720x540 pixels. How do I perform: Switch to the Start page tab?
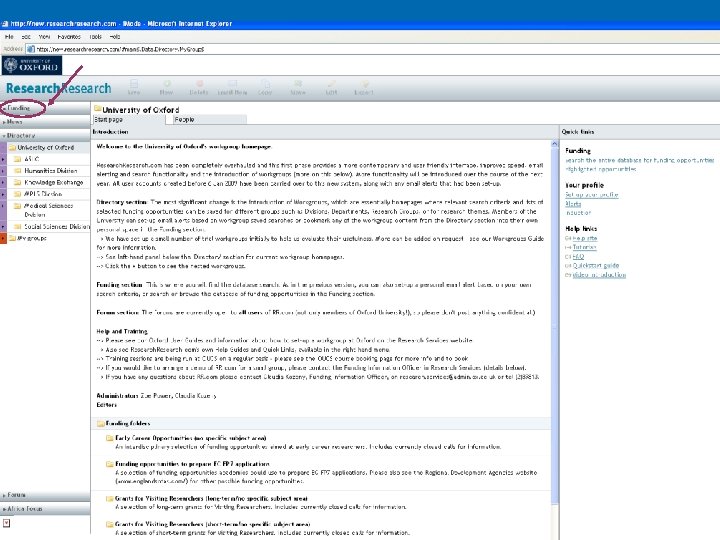coord(129,119)
